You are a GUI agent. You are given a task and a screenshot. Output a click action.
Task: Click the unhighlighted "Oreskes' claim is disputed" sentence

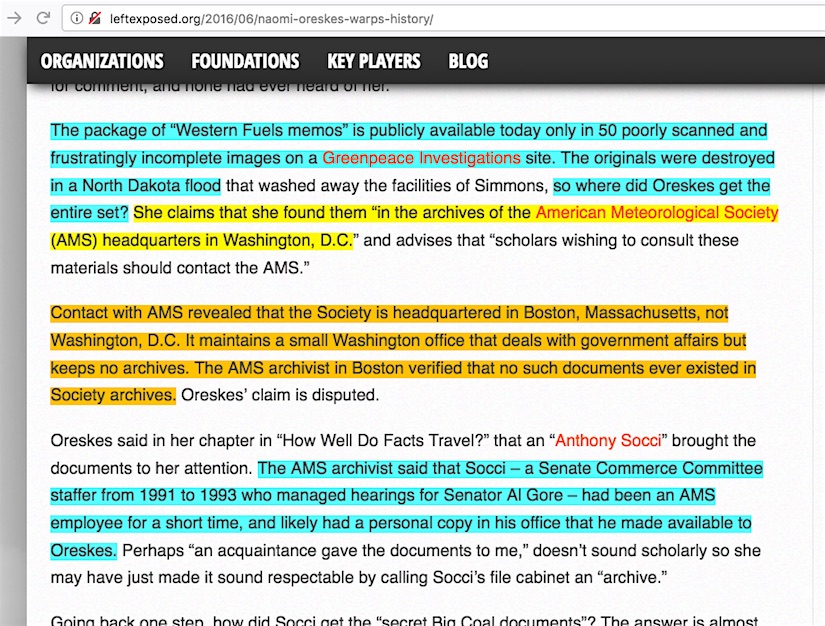(x=280, y=395)
